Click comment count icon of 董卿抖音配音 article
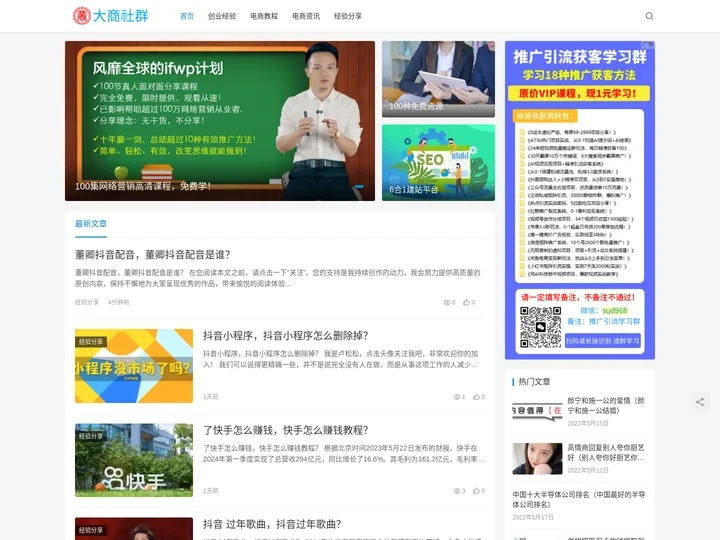The width and height of the screenshot is (720, 540). point(447,302)
